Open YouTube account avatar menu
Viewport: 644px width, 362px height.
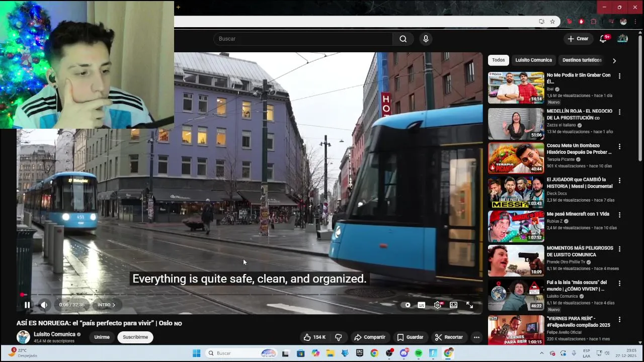pos(623,39)
